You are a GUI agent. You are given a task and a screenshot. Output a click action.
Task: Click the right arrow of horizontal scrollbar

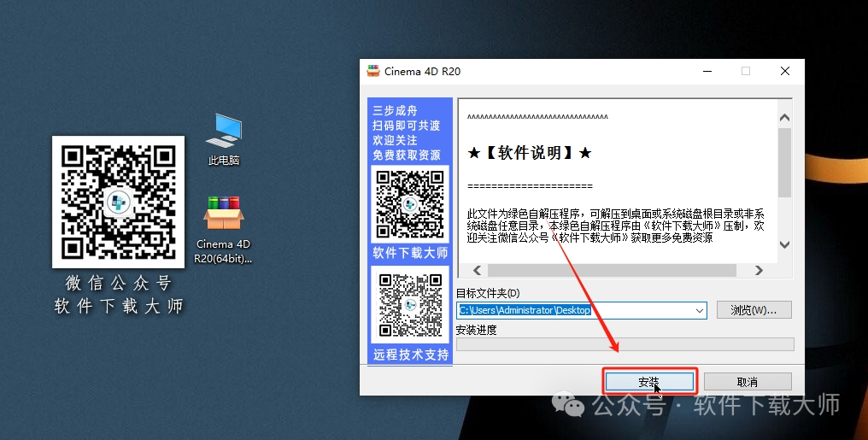pos(759,270)
